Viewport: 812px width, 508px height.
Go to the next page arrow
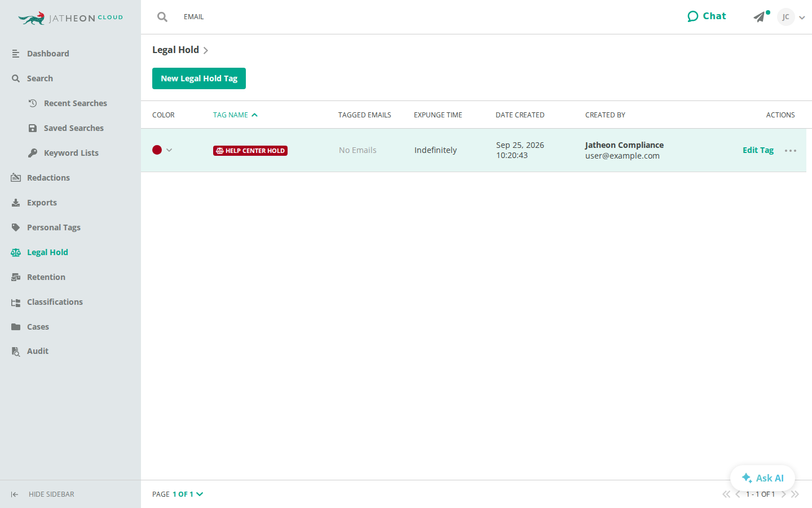click(784, 494)
